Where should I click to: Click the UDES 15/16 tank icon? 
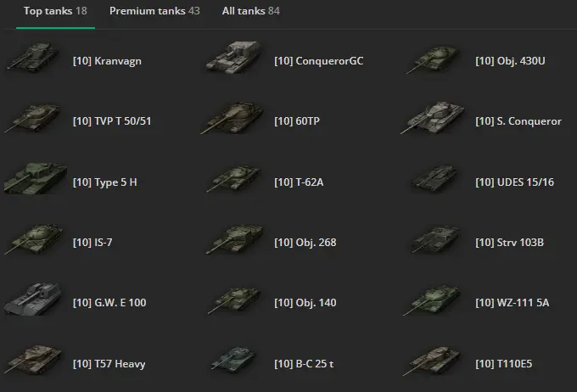click(435, 178)
